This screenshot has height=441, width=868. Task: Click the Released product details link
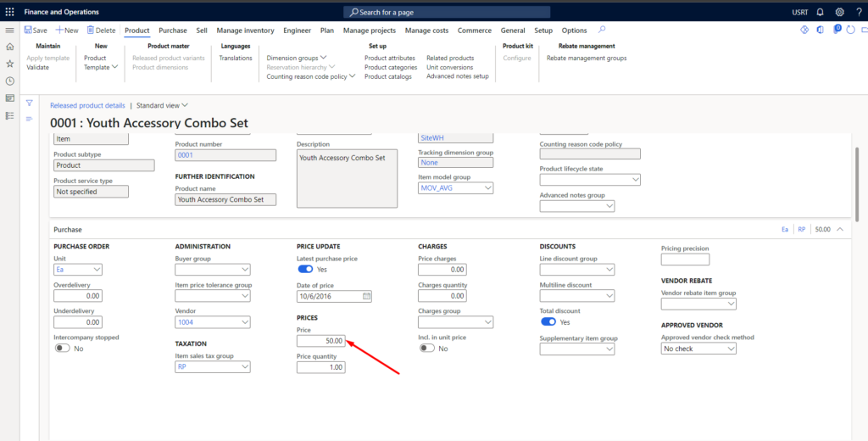(87, 105)
